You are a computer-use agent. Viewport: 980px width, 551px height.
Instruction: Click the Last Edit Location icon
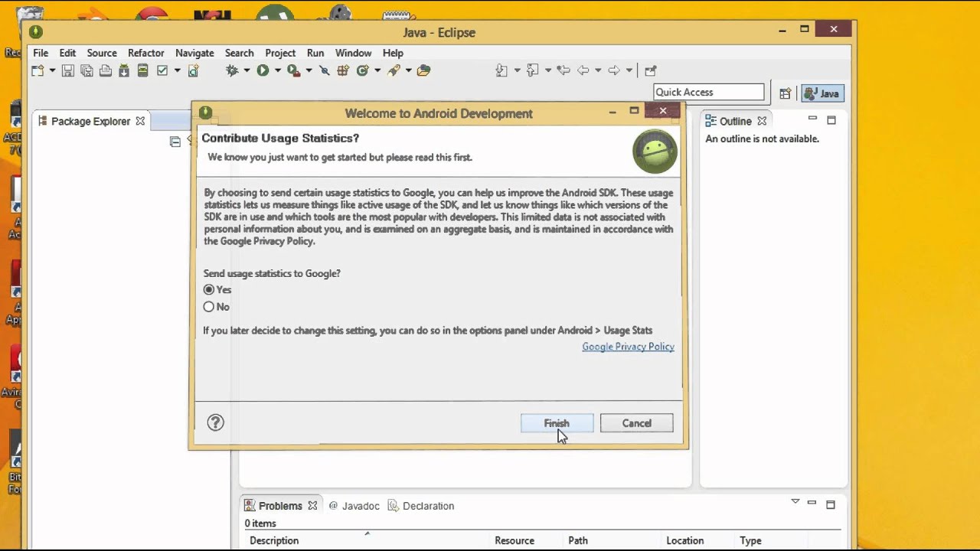[563, 70]
